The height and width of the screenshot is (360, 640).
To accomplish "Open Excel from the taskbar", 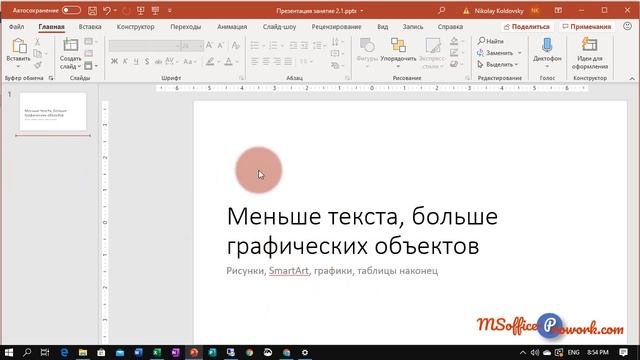I will (x=157, y=352).
